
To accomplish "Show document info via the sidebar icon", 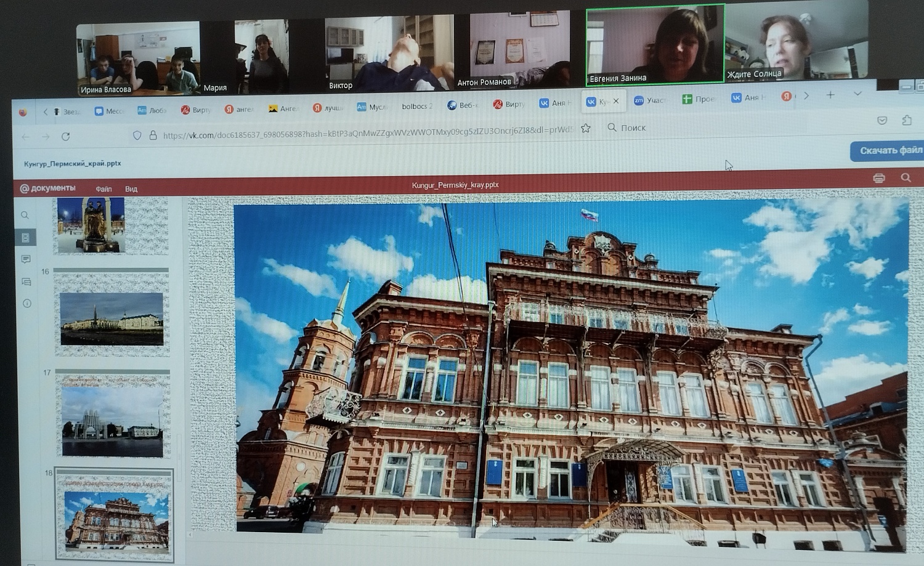I will [x=26, y=304].
